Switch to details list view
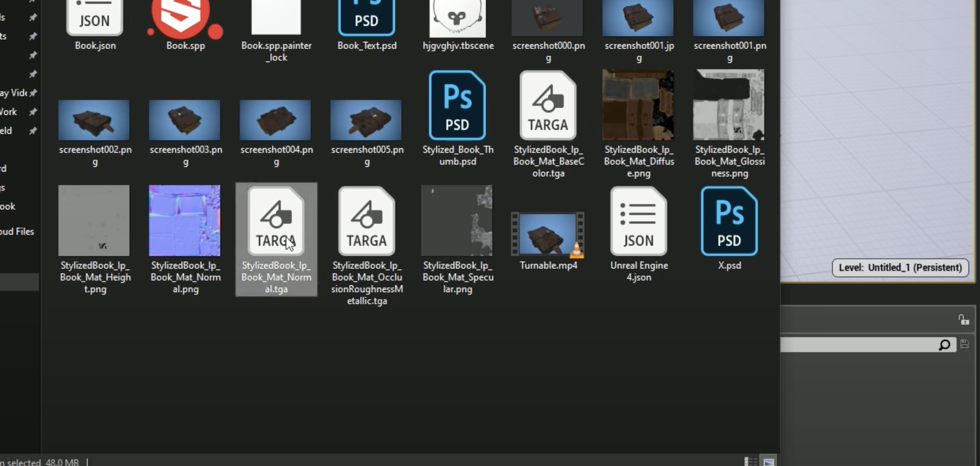The width and height of the screenshot is (980, 466). [750, 461]
